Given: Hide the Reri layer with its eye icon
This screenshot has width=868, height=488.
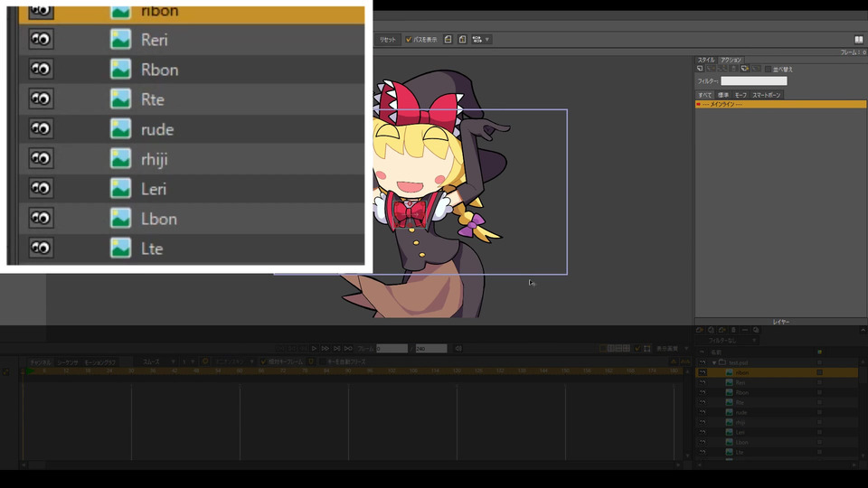Looking at the screenshot, I should [x=702, y=382].
